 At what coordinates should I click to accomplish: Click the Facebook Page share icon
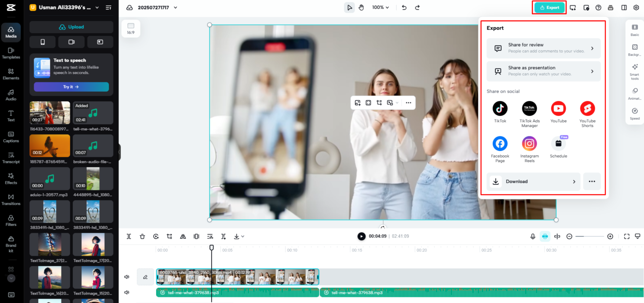click(500, 144)
